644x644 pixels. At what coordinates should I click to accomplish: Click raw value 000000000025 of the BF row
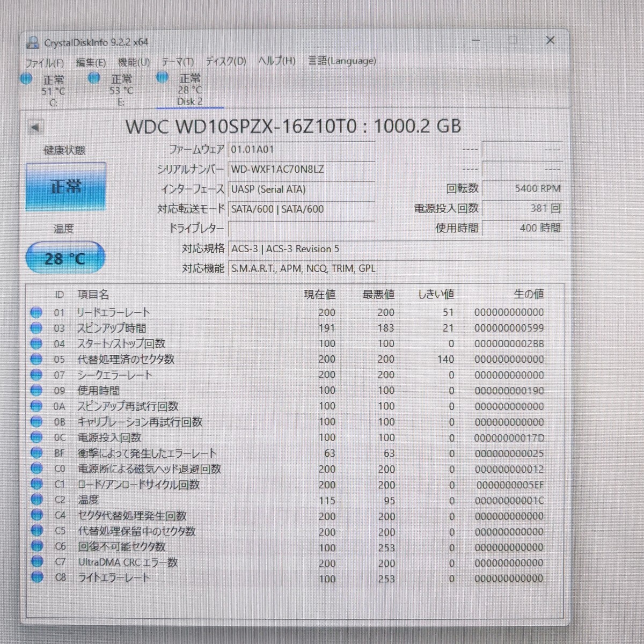click(x=509, y=453)
